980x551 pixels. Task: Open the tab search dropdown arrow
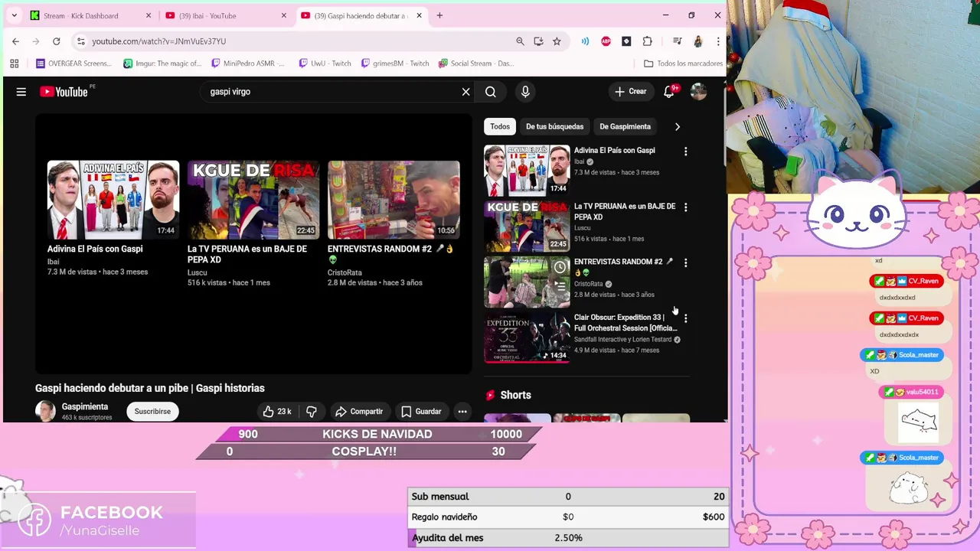coord(14,15)
